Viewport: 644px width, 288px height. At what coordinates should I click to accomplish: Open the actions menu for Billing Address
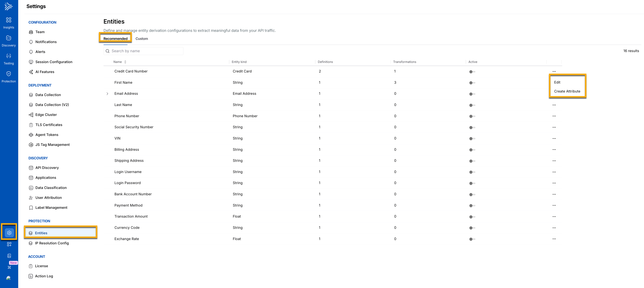click(554, 149)
